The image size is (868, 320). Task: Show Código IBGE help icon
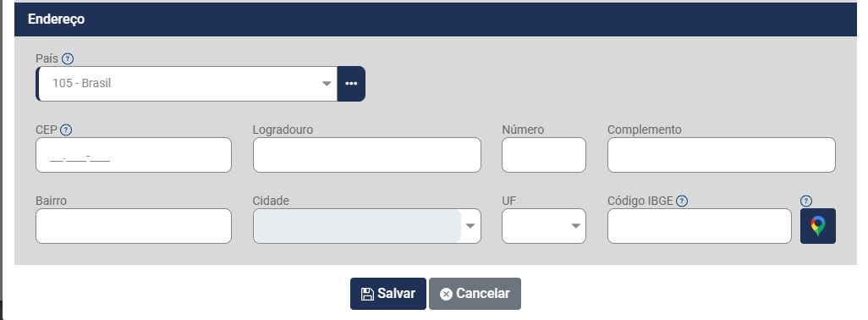point(682,201)
